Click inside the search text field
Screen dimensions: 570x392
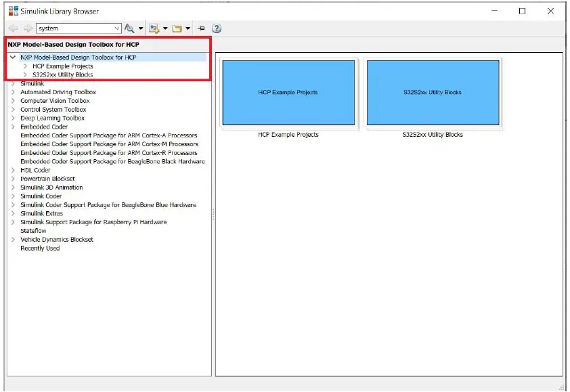(74, 28)
